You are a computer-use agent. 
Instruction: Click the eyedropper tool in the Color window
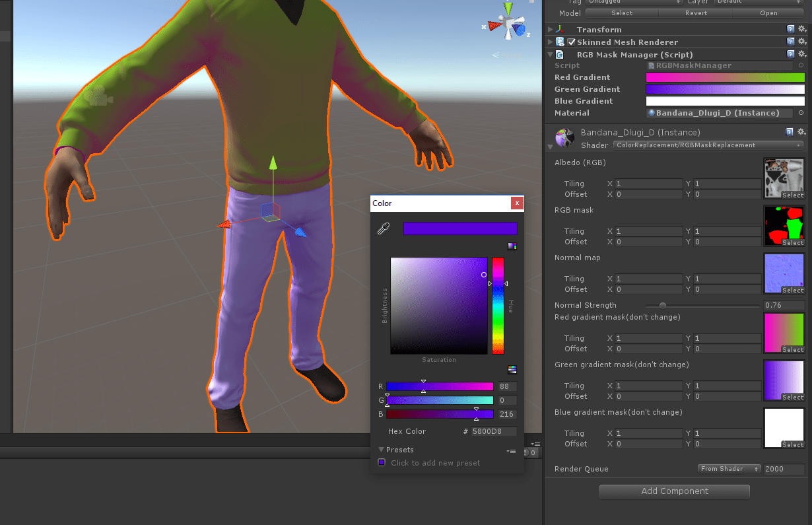[383, 228]
